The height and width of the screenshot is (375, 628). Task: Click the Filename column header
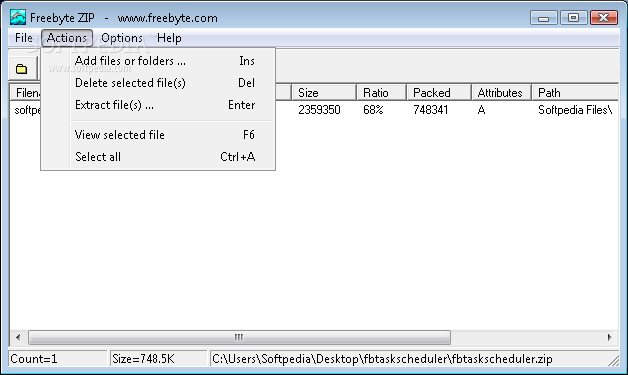tap(26, 93)
